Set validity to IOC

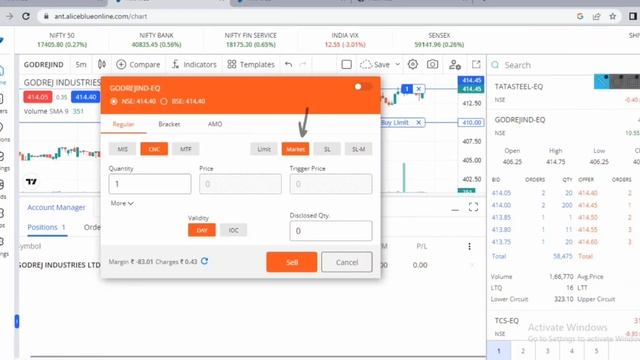(x=233, y=230)
